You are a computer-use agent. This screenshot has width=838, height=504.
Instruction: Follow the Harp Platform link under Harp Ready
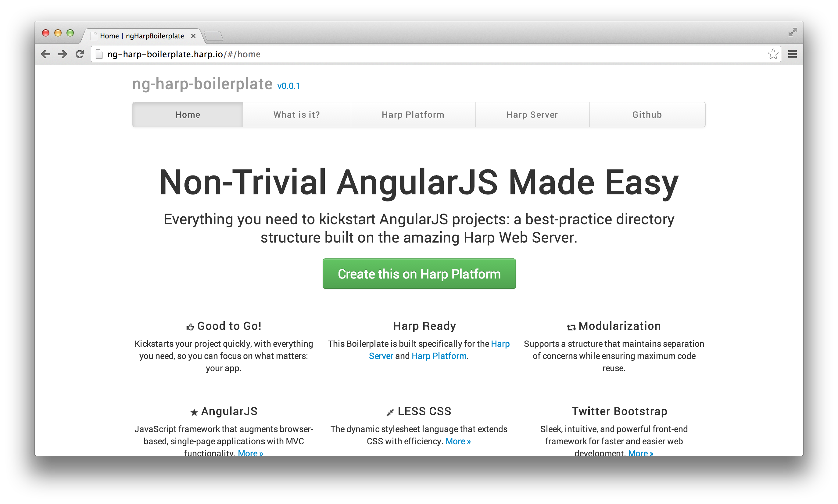[439, 356]
